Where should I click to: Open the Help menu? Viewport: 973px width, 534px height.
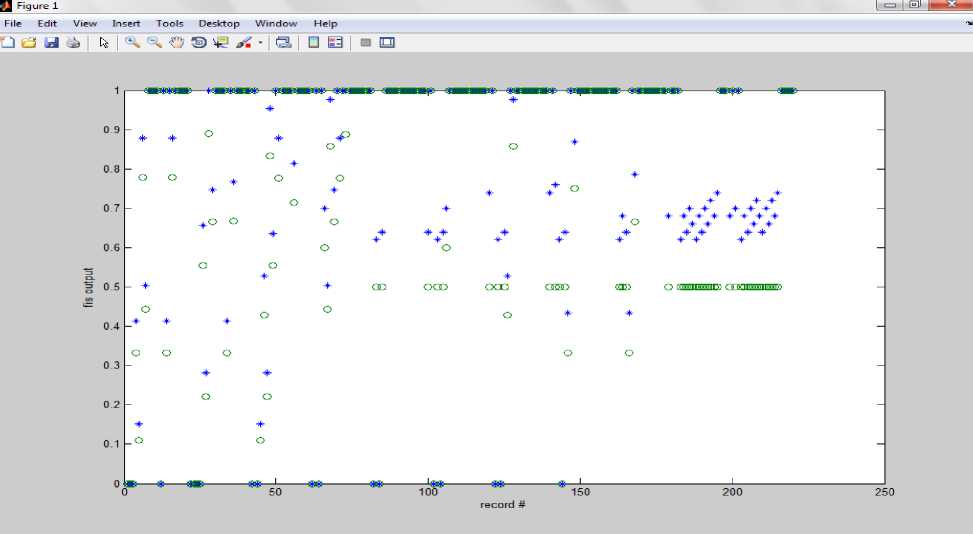coord(325,24)
